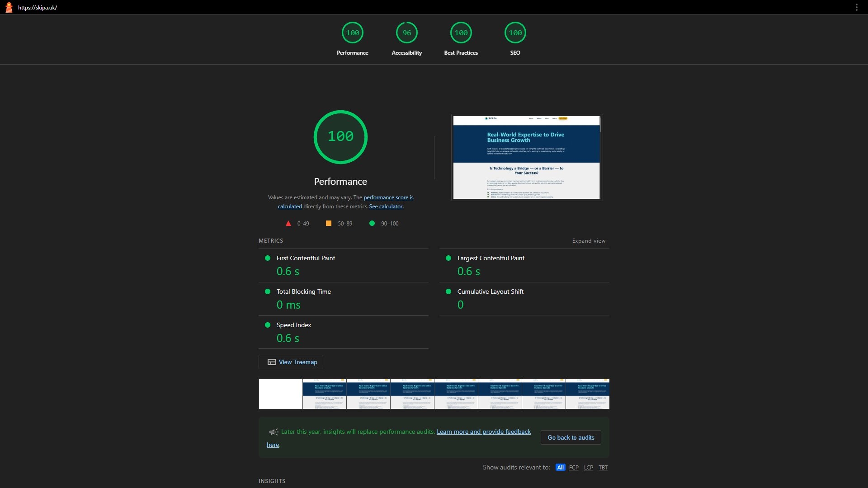Click the green dot beside Speed Index
The image size is (868, 488).
coord(268,325)
